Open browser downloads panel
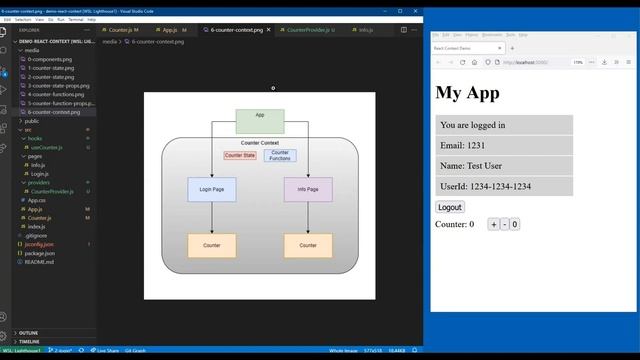This screenshot has height=360, width=640. [604, 62]
